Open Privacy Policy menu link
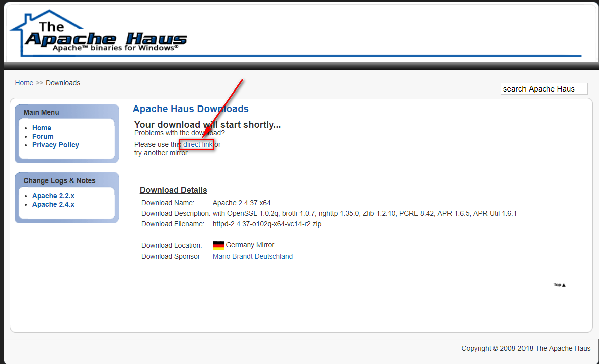Image resolution: width=599 pixels, height=364 pixels. tap(55, 145)
